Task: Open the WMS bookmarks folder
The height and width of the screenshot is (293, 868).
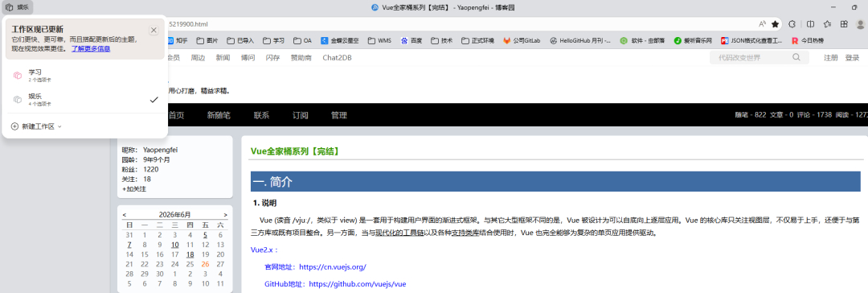Action: 379,40
